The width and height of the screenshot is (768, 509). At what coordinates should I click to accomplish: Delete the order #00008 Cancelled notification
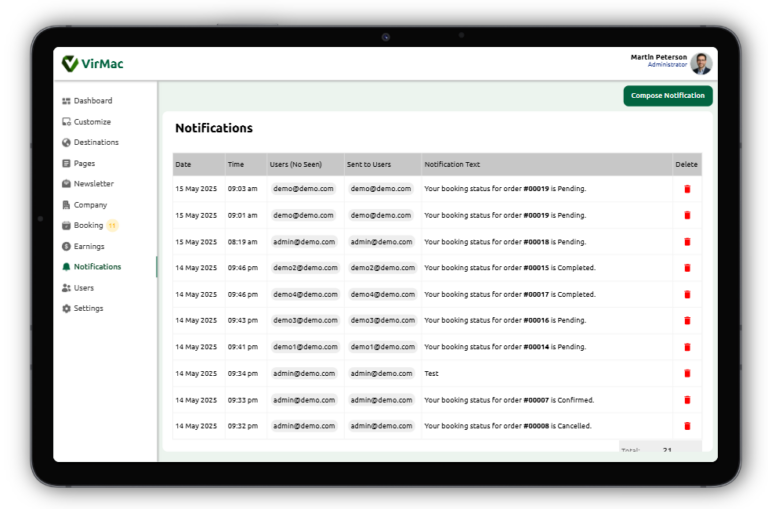point(687,426)
